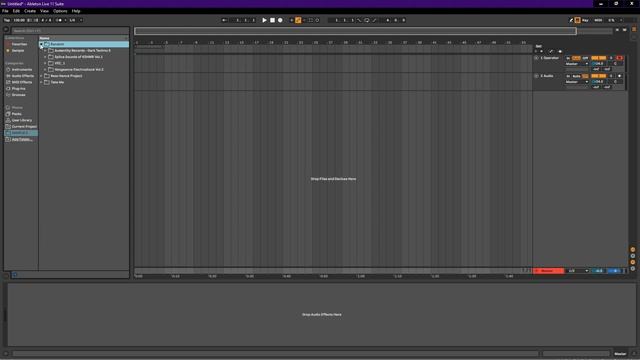Viewport: 640px width, 360px height.
Task: Start playback with the Play button
Action: tap(264, 20)
